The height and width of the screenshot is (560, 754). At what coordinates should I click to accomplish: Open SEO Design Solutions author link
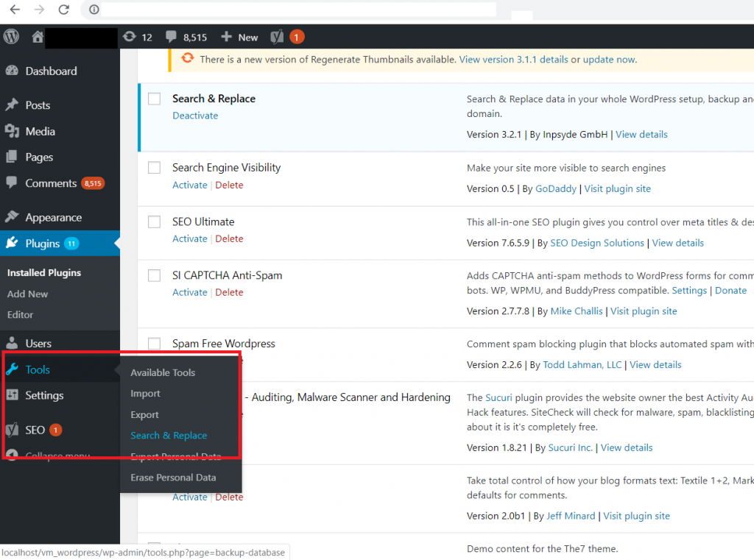click(x=597, y=244)
